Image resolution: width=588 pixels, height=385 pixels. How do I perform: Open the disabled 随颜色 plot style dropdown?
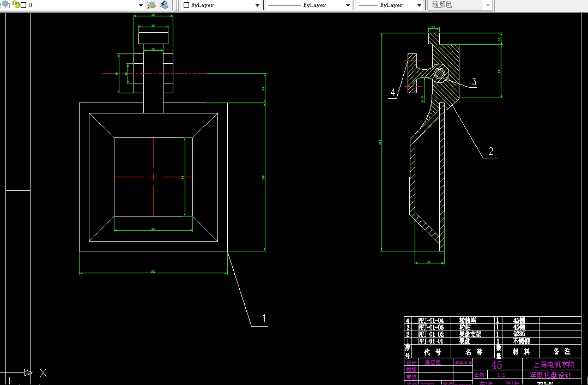click(x=488, y=5)
